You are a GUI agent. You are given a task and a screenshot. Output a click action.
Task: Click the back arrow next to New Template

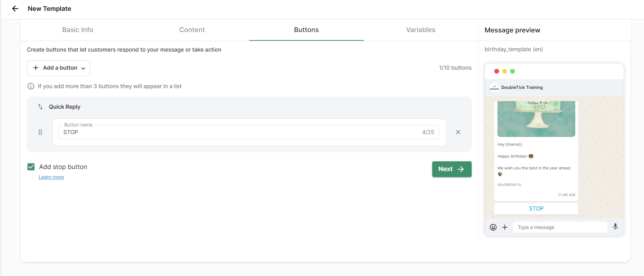15,9
